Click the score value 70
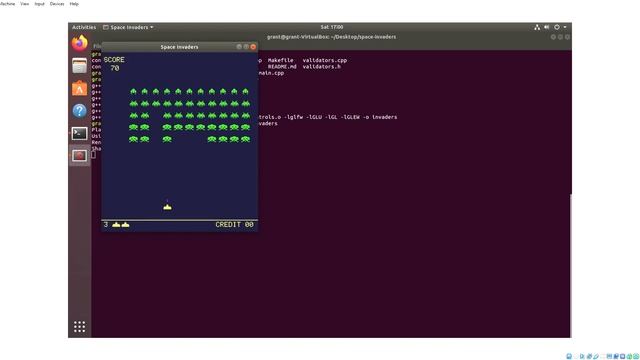The width and height of the screenshot is (640, 360). 115,68
